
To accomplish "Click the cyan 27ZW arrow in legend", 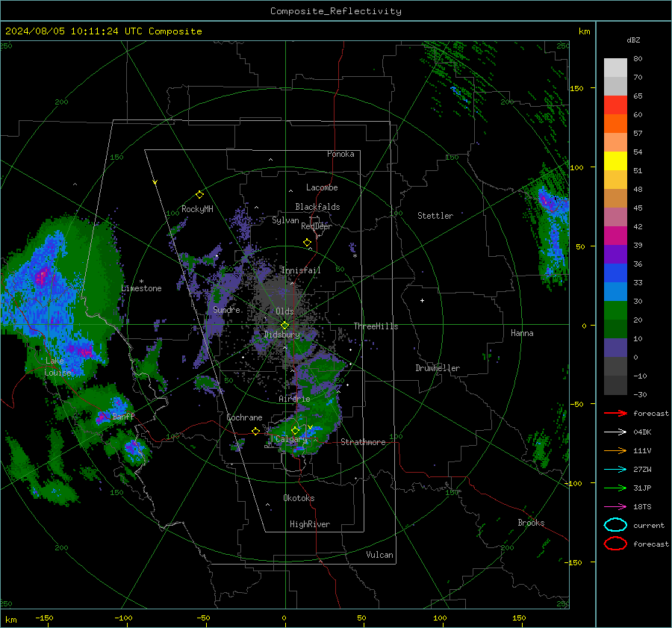I will point(615,470).
